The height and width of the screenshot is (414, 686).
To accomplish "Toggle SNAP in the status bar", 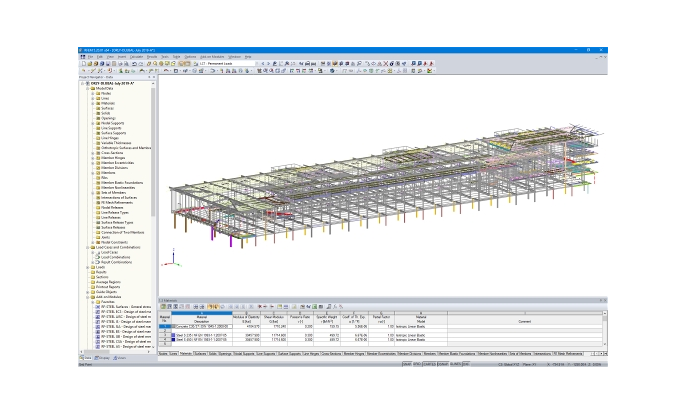I will coord(407,364).
